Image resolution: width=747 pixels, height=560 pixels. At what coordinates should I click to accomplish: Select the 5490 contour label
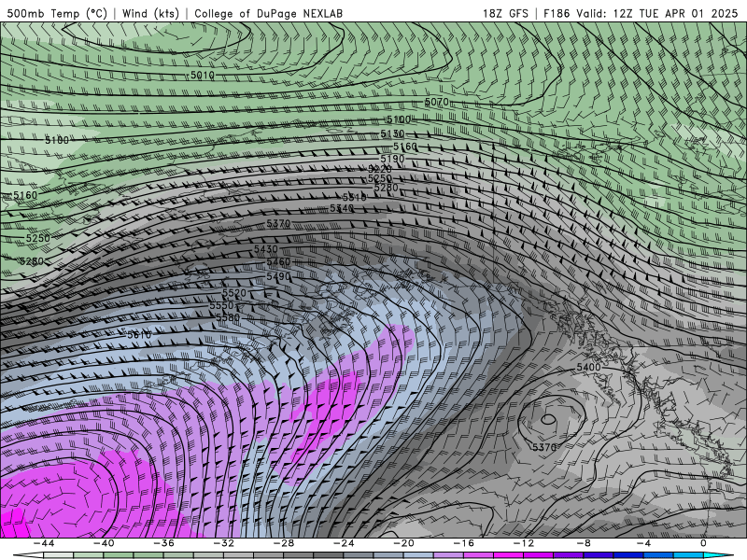278,276
